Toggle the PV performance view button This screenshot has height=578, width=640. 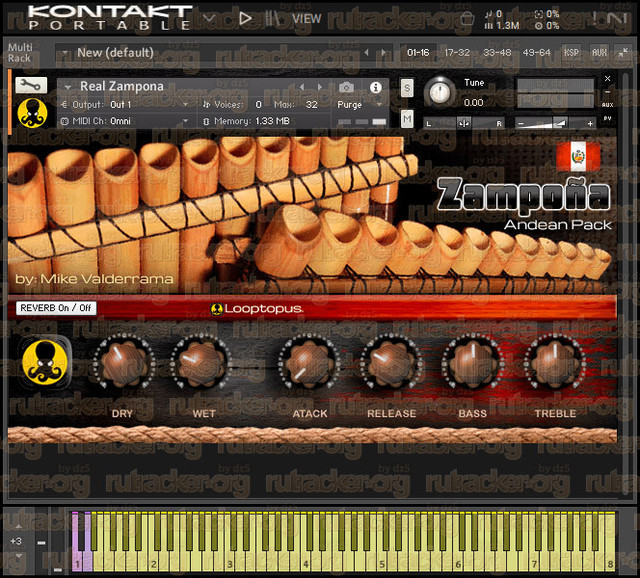point(607,119)
